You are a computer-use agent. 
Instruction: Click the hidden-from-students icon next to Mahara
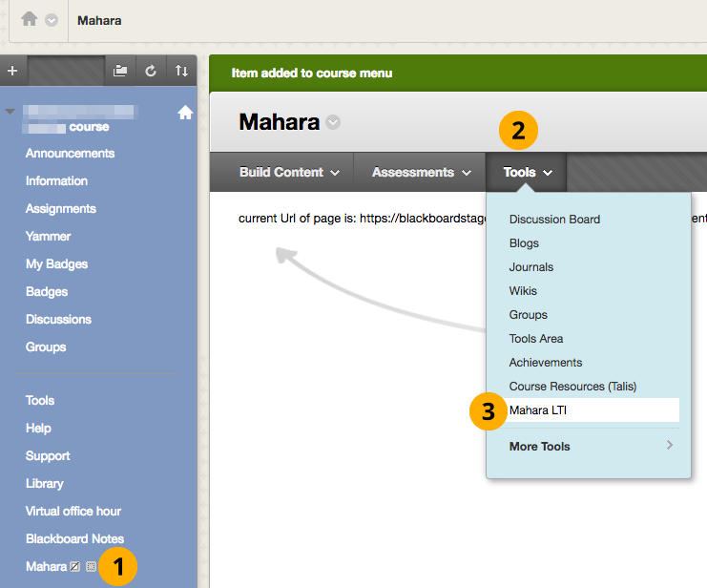pos(75,567)
